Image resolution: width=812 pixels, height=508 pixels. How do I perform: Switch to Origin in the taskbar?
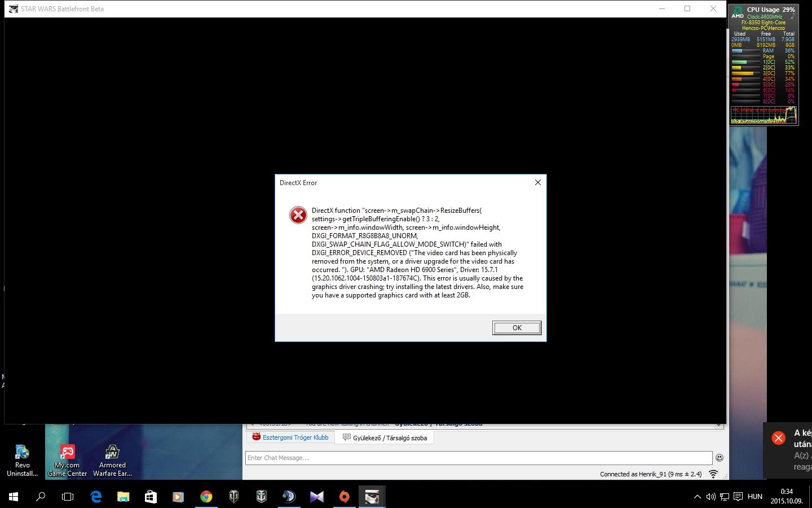344,497
